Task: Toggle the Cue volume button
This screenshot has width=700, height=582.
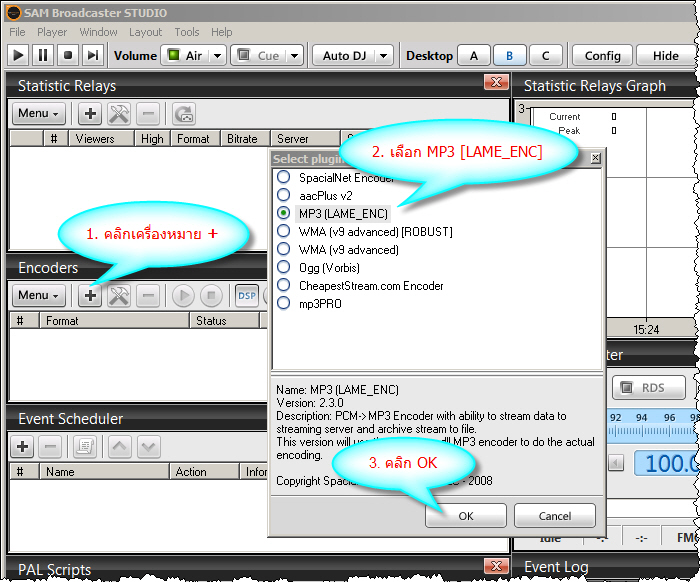Action: 258,55
